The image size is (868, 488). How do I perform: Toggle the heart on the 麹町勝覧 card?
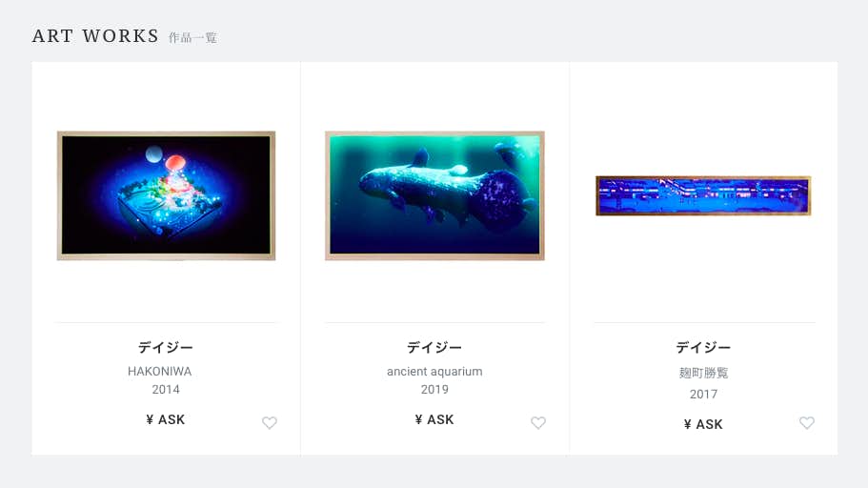pos(807,422)
